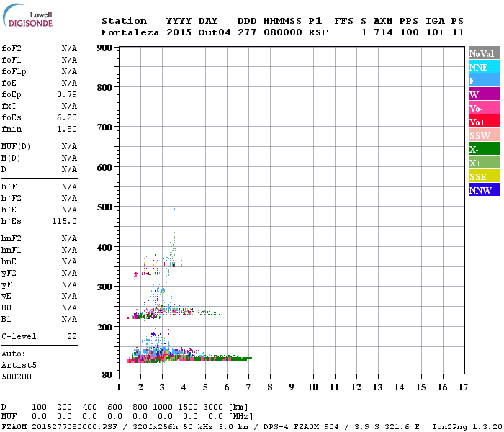Click the Fortaleza station name
Viewport: 504px width, 432px height.
[x=130, y=32]
